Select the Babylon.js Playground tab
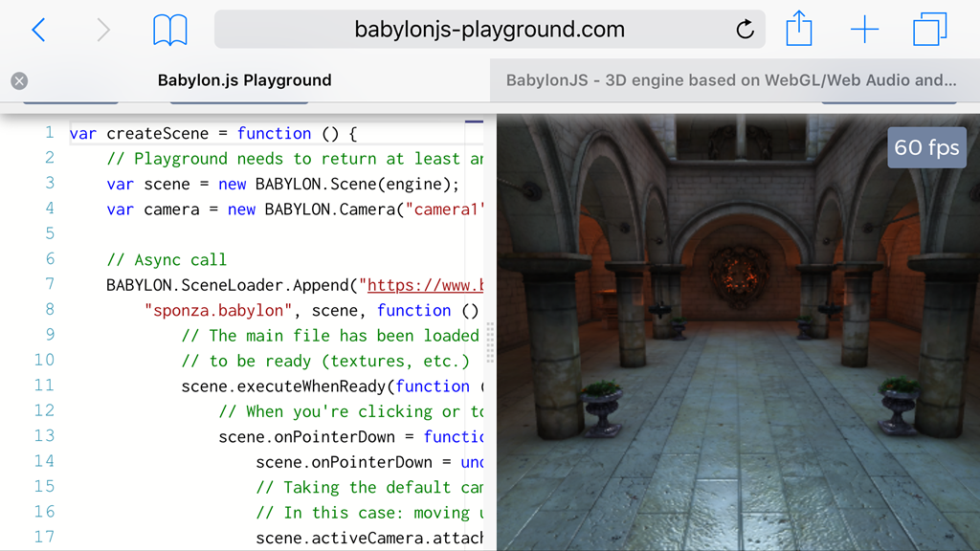This screenshot has height=551, width=980. coord(245,80)
